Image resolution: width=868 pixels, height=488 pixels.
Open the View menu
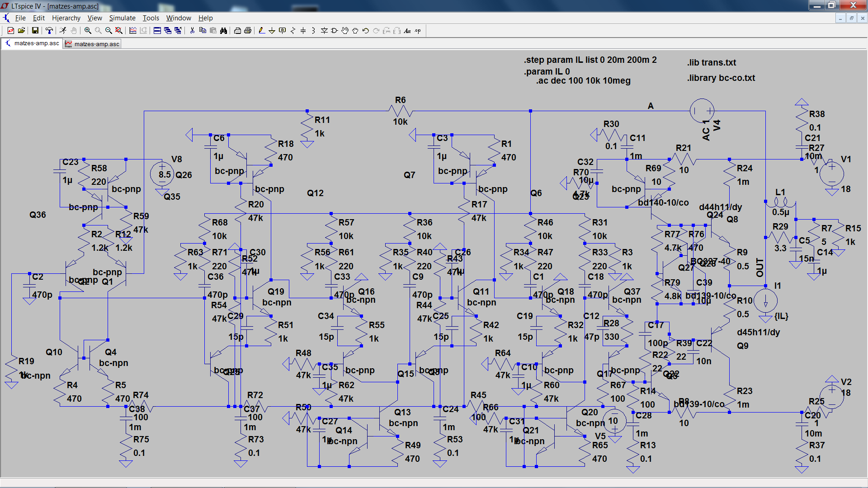click(94, 18)
